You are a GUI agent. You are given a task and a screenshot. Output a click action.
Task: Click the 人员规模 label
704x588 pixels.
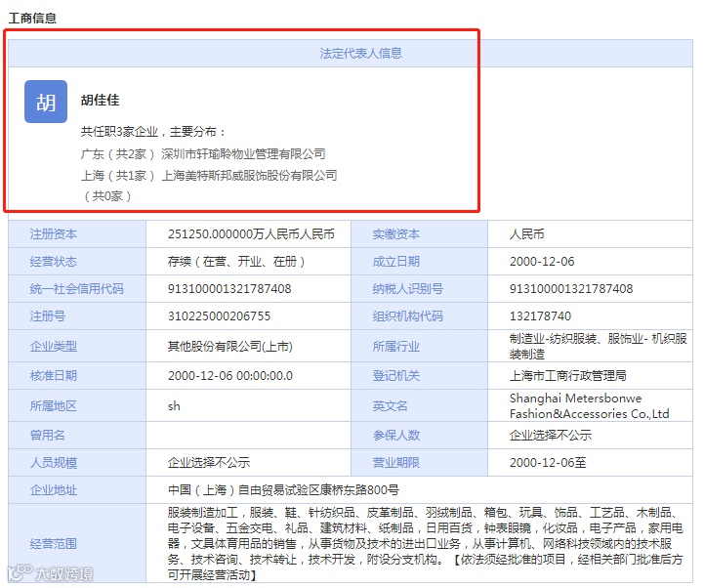coord(54,463)
